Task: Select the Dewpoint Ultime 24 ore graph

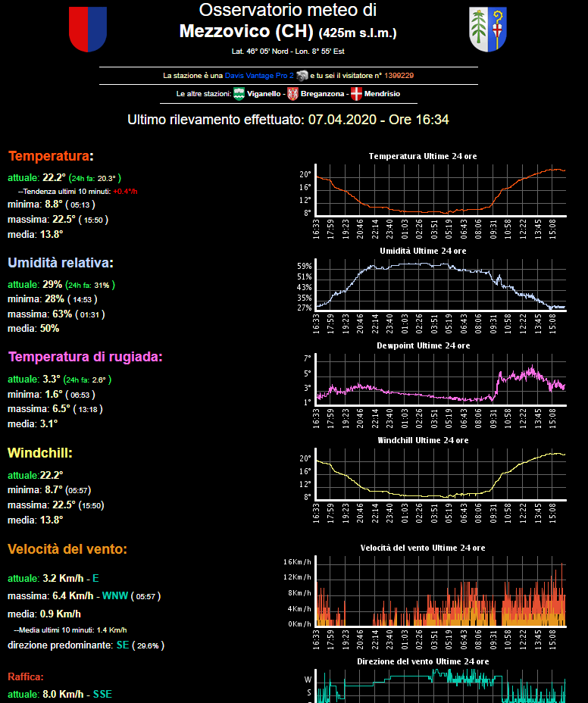Action: [x=439, y=383]
